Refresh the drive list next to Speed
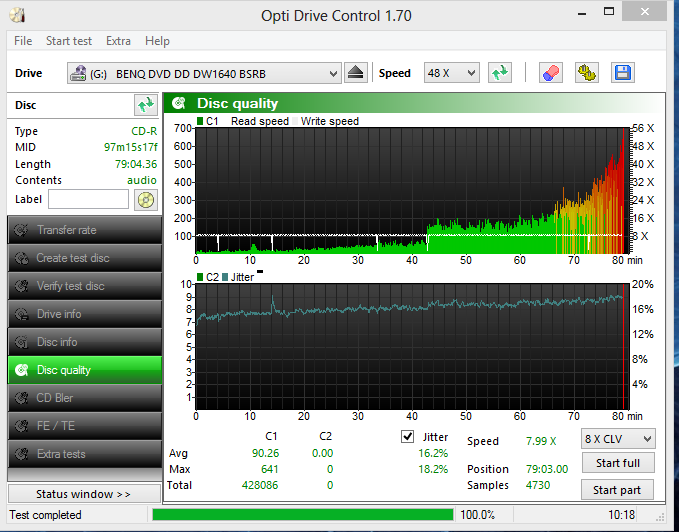679x532 pixels. click(x=500, y=73)
